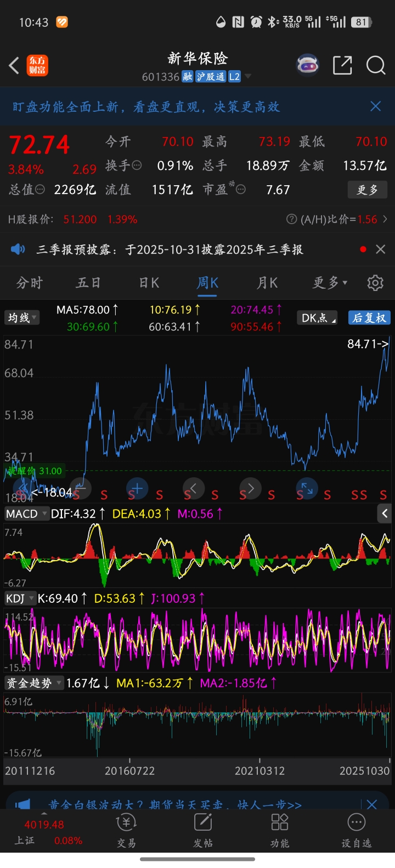Tap the 更多 quote details button
Viewport: 395px width, 868px height.
click(x=368, y=190)
